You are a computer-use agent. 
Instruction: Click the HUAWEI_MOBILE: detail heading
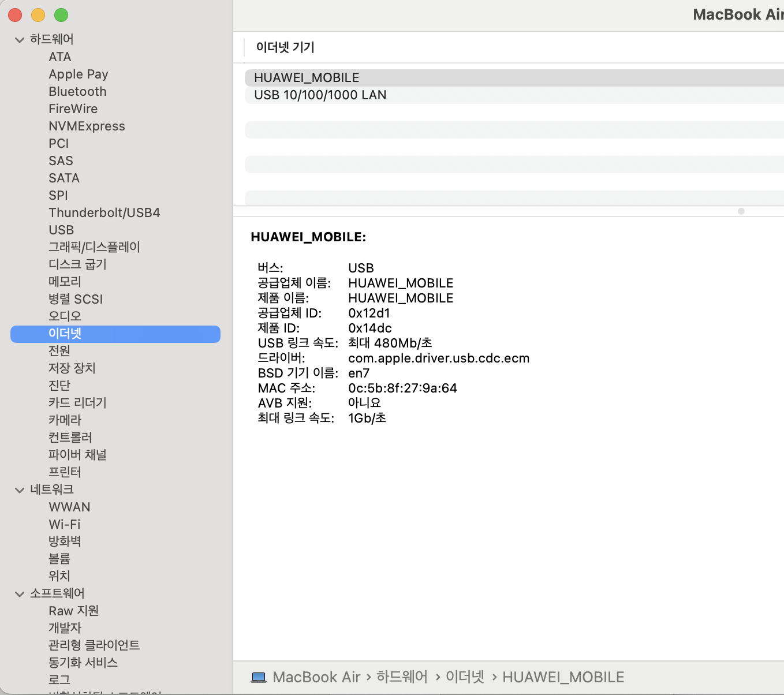point(308,237)
